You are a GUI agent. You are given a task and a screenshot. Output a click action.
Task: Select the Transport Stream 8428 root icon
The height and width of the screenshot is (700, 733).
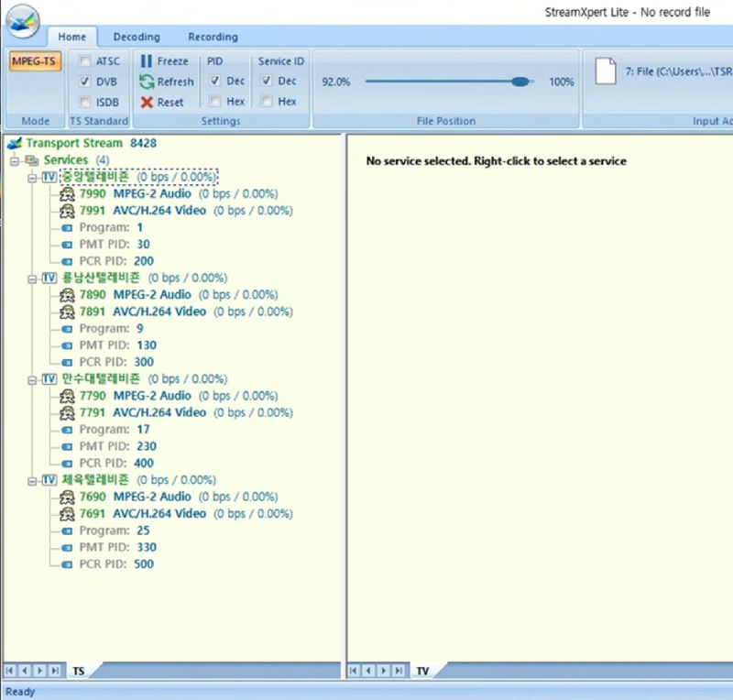14,143
